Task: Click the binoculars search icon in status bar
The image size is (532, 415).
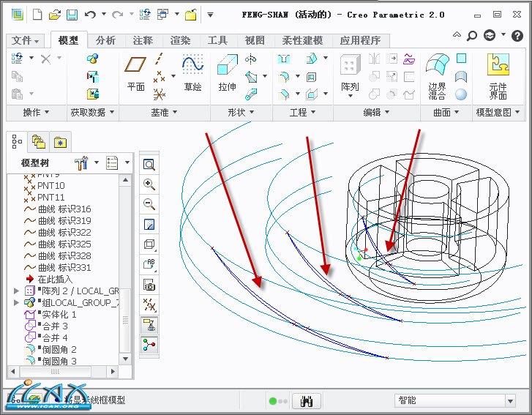Action: pos(306,400)
